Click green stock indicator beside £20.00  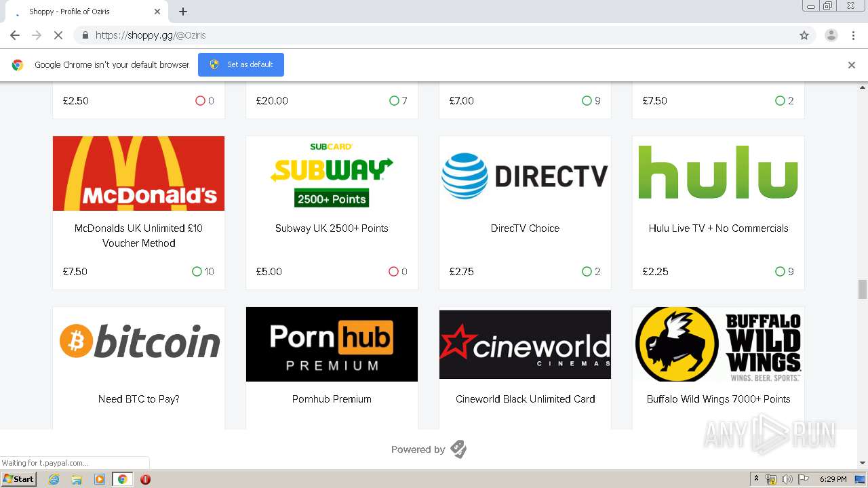coord(398,101)
